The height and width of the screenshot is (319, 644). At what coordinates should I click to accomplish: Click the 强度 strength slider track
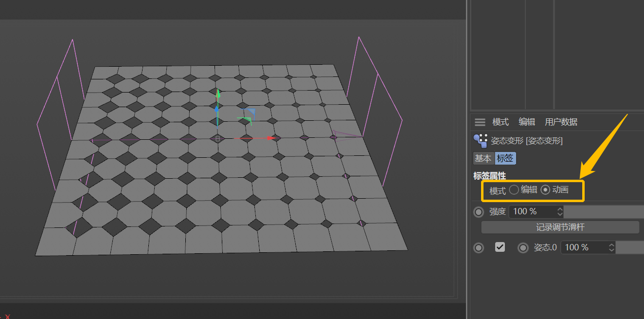coord(604,212)
